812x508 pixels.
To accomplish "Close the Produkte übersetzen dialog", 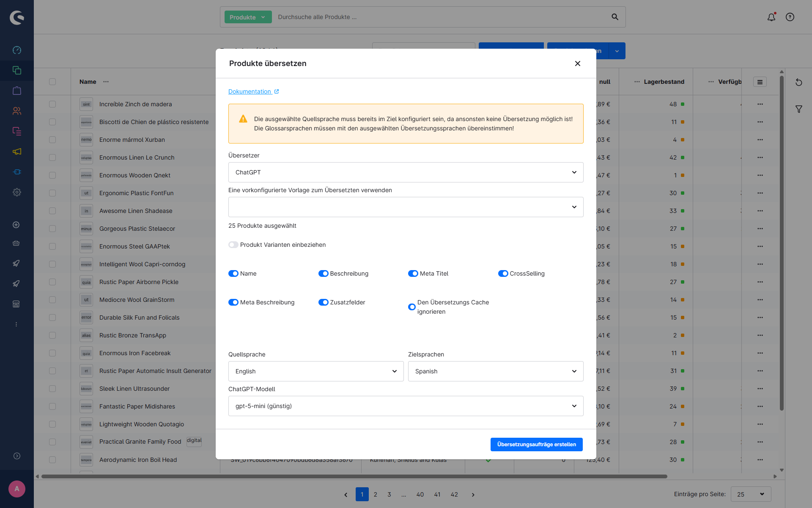I will pyautogui.click(x=578, y=63).
